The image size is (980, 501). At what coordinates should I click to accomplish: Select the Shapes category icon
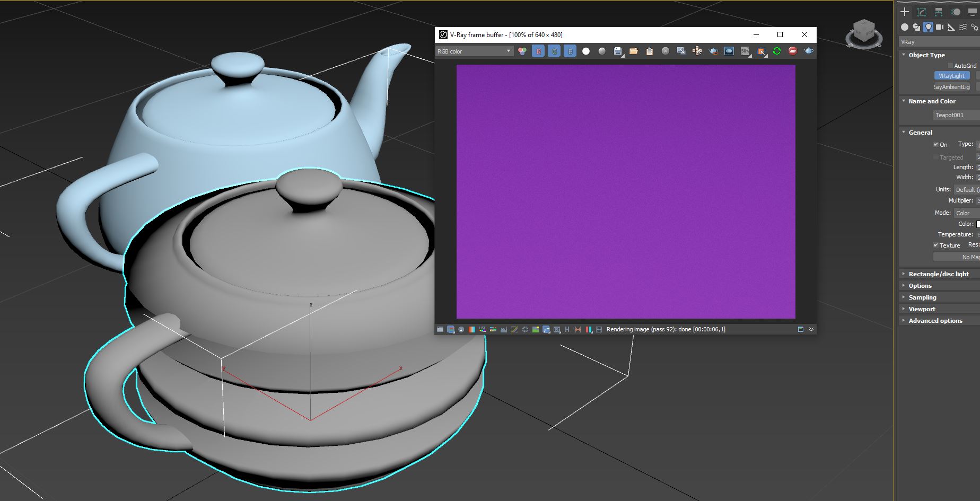pyautogui.click(x=916, y=27)
